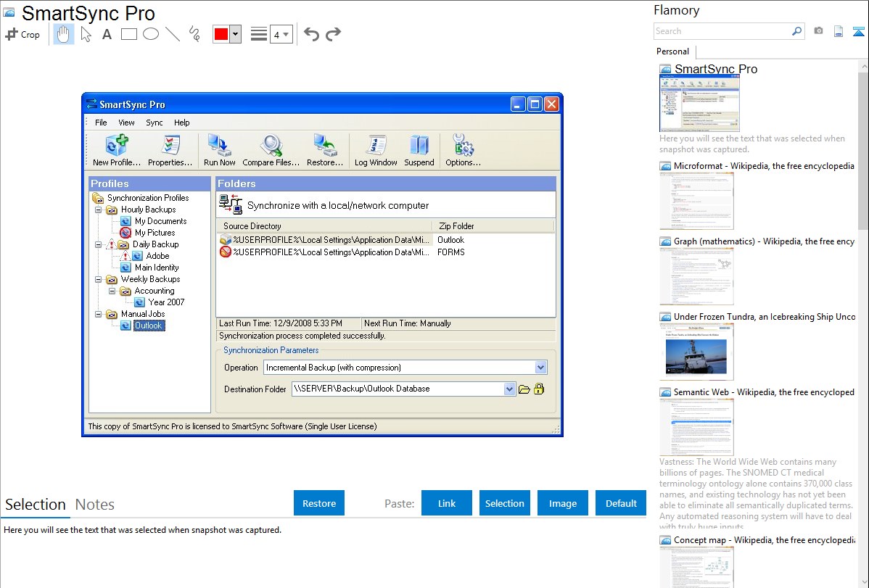Redo the last annotation
The height and width of the screenshot is (588, 869).
pos(333,34)
